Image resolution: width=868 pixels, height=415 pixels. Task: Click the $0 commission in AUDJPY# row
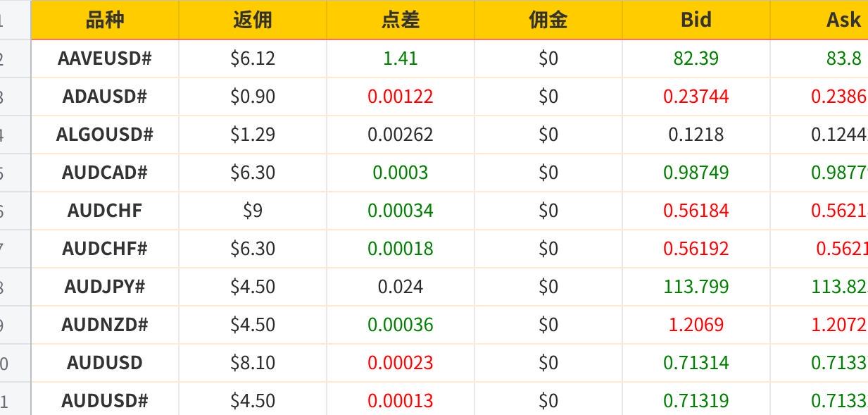[548, 287]
